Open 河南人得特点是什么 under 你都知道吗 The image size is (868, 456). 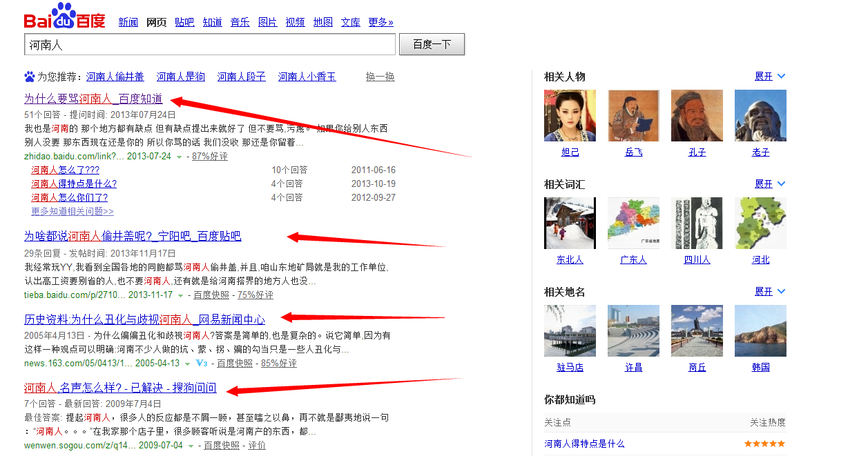click(x=584, y=444)
